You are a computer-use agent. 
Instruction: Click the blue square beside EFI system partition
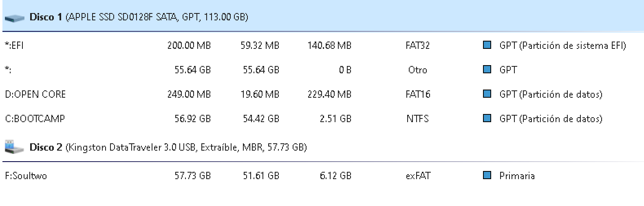pyautogui.click(x=487, y=45)
